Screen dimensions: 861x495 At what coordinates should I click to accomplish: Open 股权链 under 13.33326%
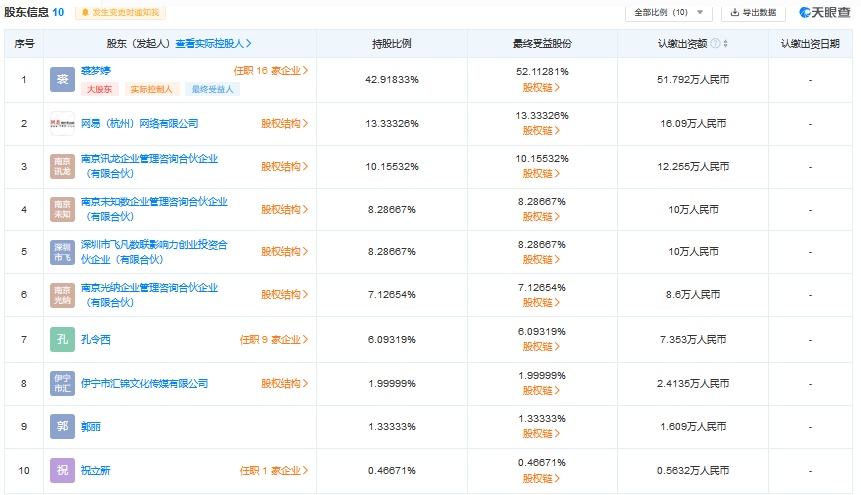click(541, 131)
